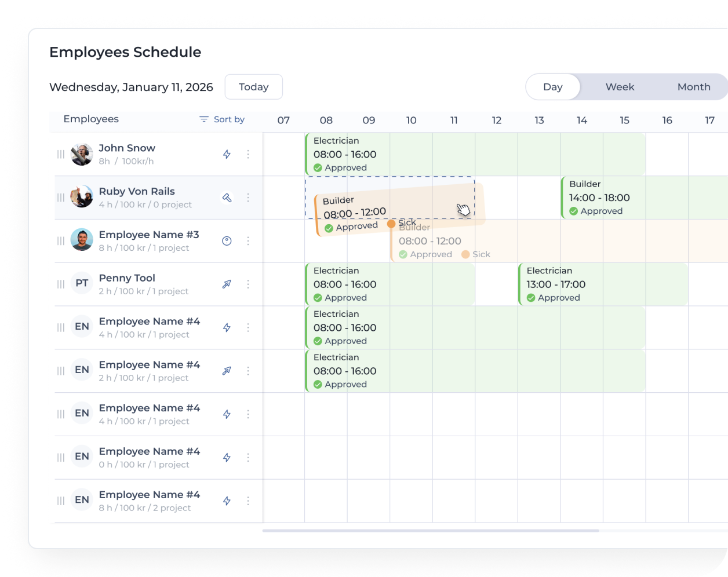Click Ruby Von Rails' profile picture

[82, 196]
